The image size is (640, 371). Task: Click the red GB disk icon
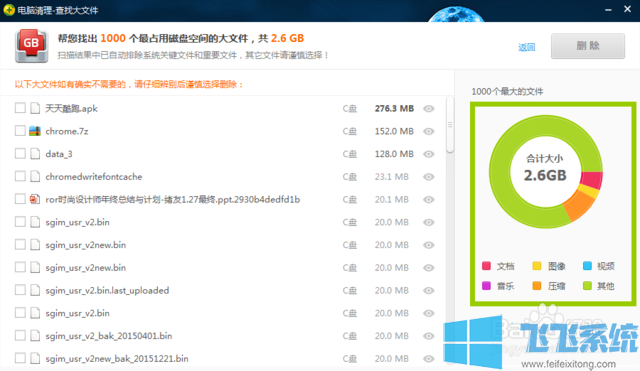(31, 46)
